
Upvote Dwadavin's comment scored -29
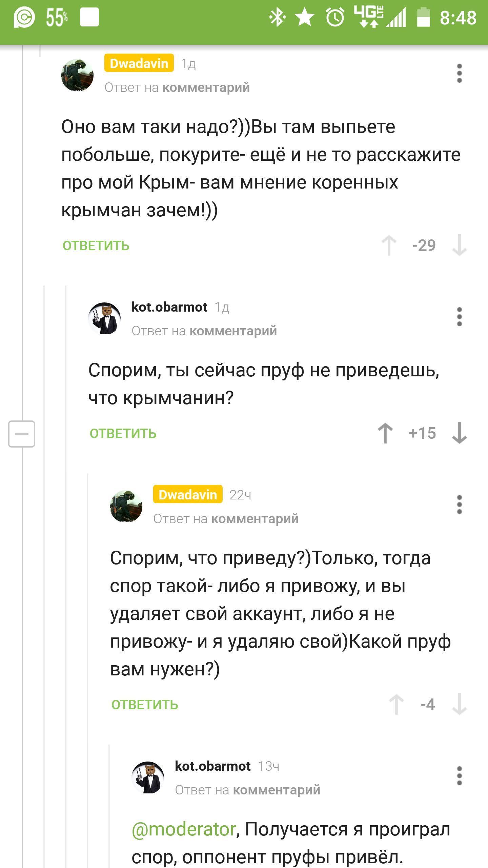(x=389, y=245)
